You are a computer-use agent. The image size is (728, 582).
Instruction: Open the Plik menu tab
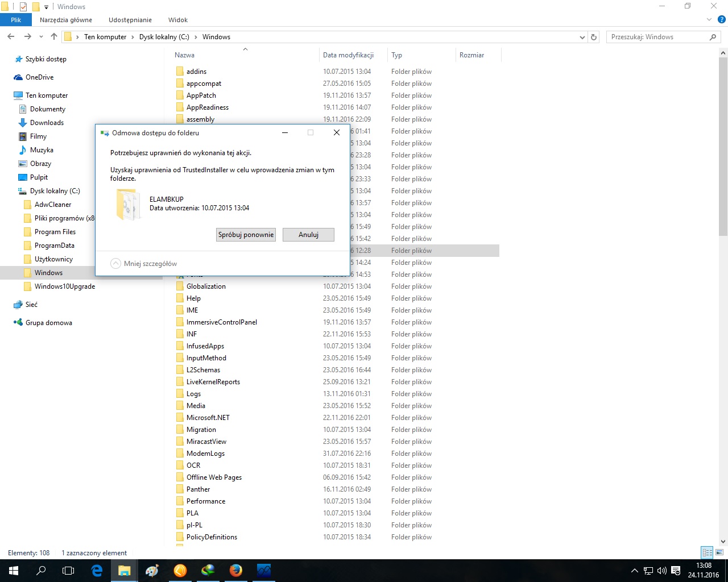[x=16, y=20]
